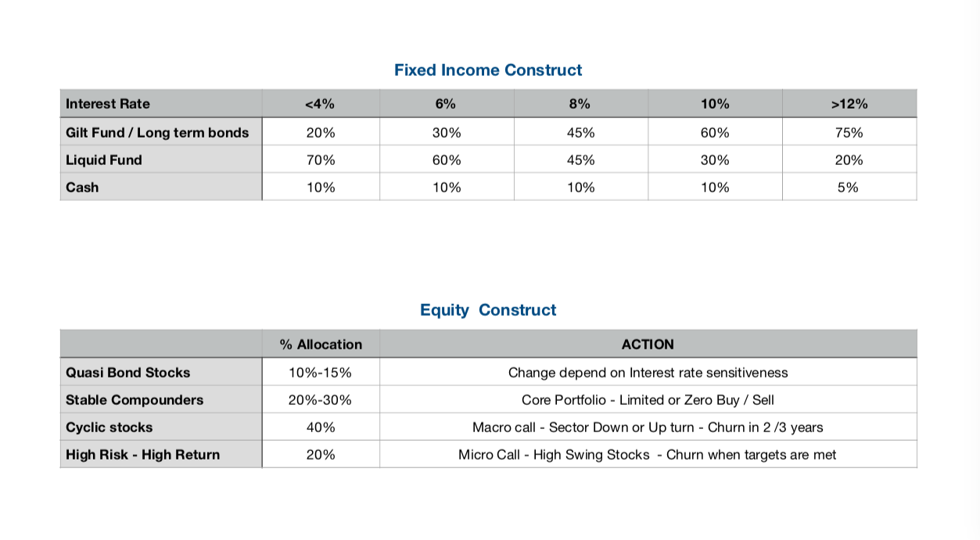Select the % Allocation column header

(321, 345)
